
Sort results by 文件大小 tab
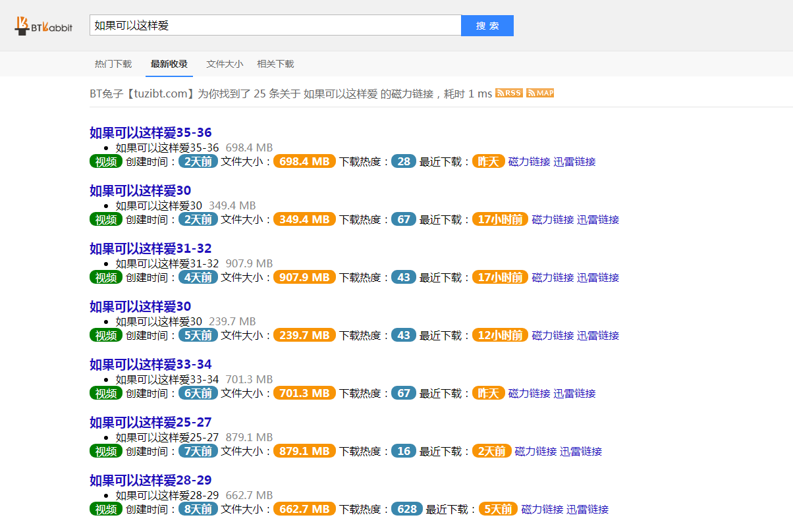[225, 64]
